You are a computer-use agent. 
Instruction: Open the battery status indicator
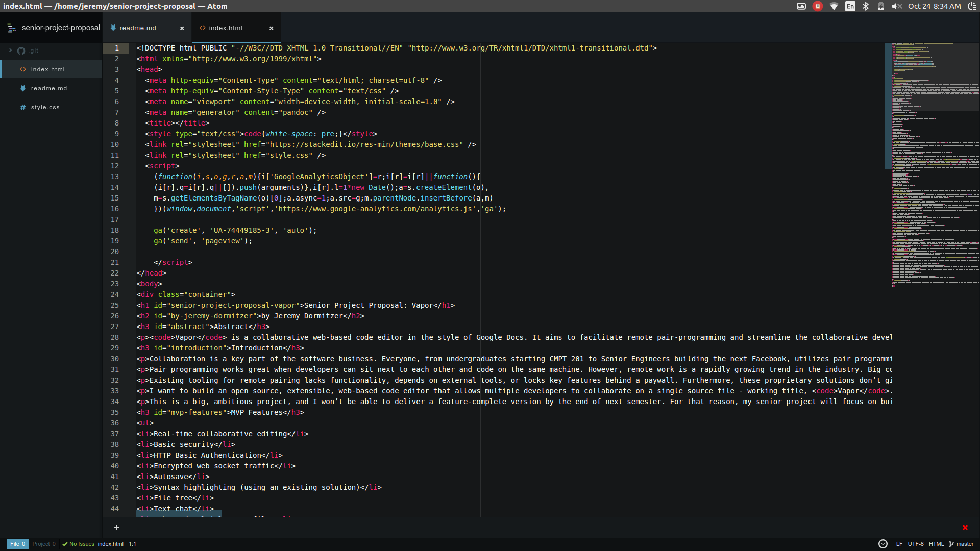tap(881, 6)
